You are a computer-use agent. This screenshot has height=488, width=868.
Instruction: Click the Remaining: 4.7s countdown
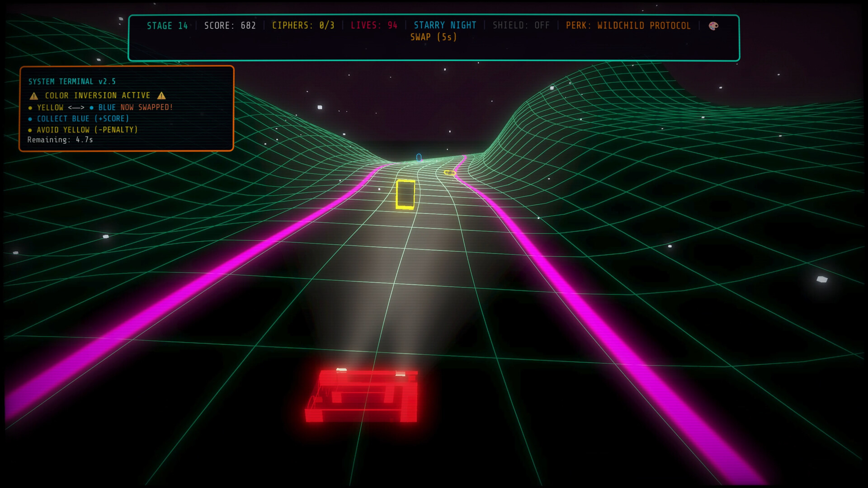tap(60, 140)
